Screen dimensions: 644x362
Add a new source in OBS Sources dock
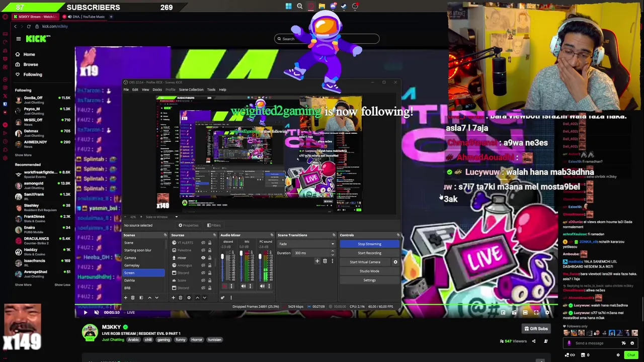(x=174, y=298)
